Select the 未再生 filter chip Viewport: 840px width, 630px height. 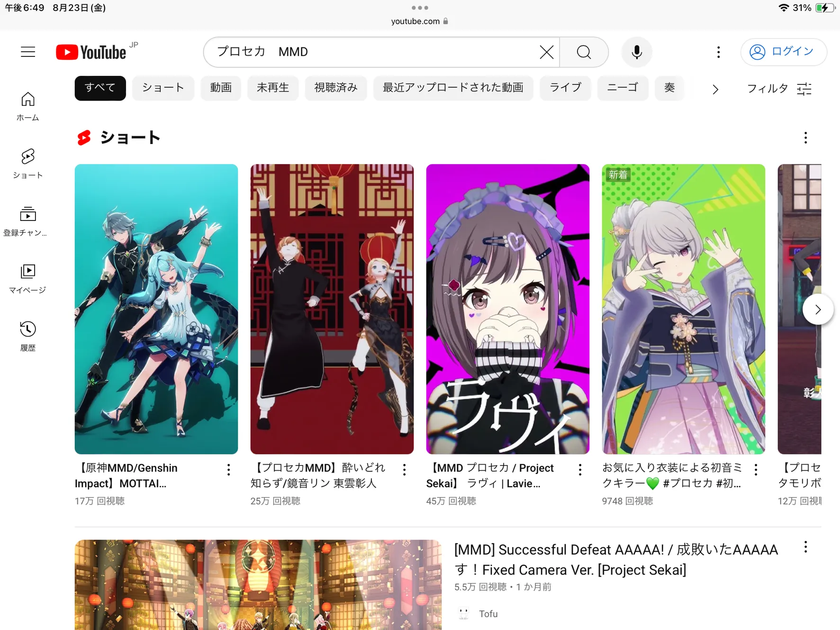coord(272,88)
